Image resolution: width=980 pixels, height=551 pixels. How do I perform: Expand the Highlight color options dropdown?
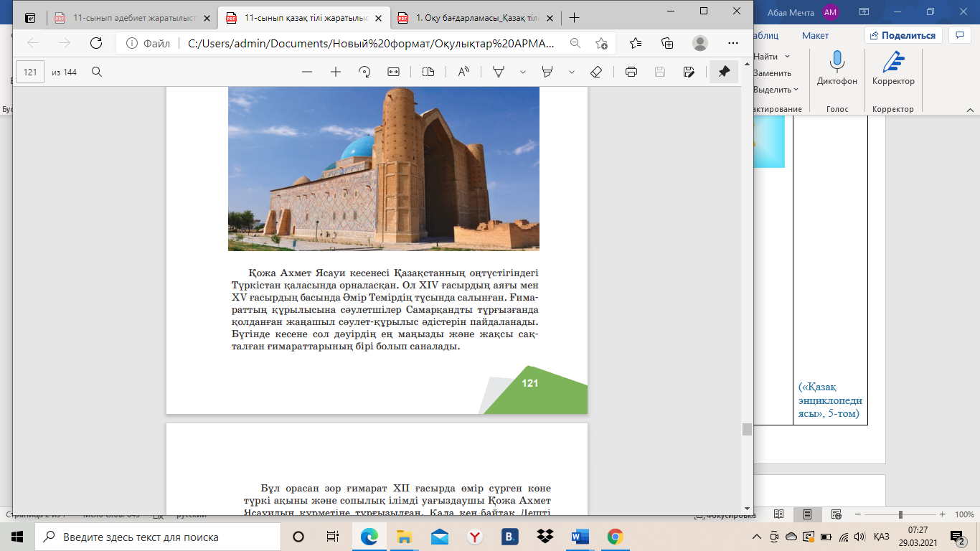572,72
